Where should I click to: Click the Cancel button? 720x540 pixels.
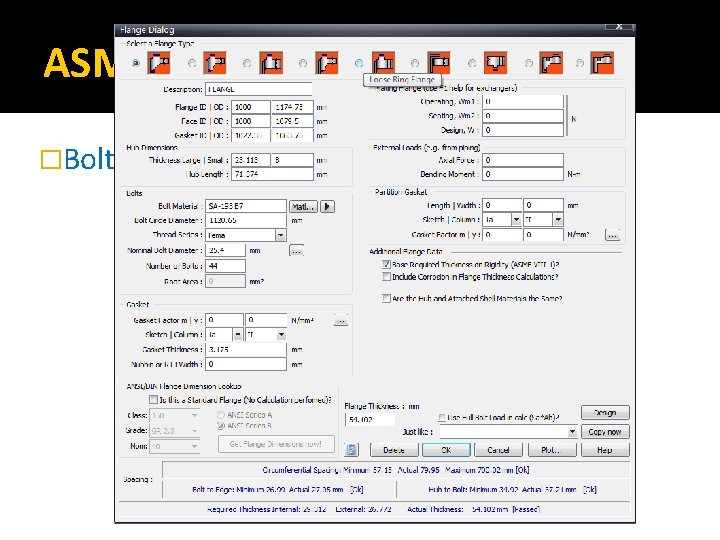pyautogui.click(x=498, y=450)
